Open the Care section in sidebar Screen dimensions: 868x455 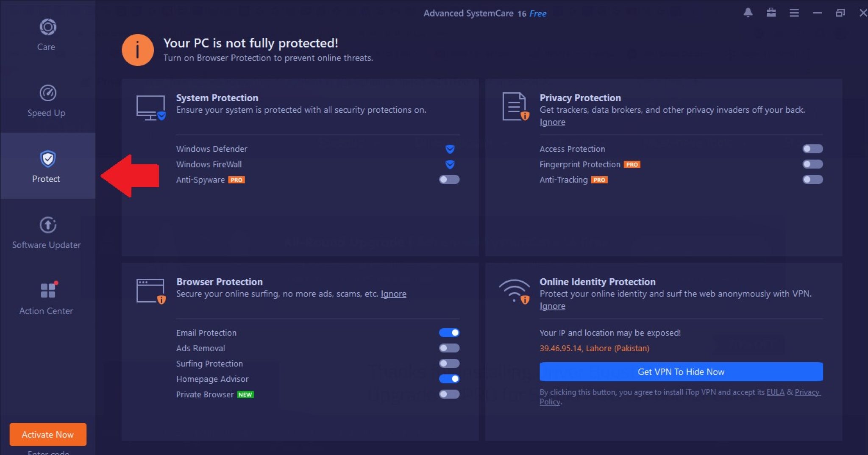pos(47,36)
